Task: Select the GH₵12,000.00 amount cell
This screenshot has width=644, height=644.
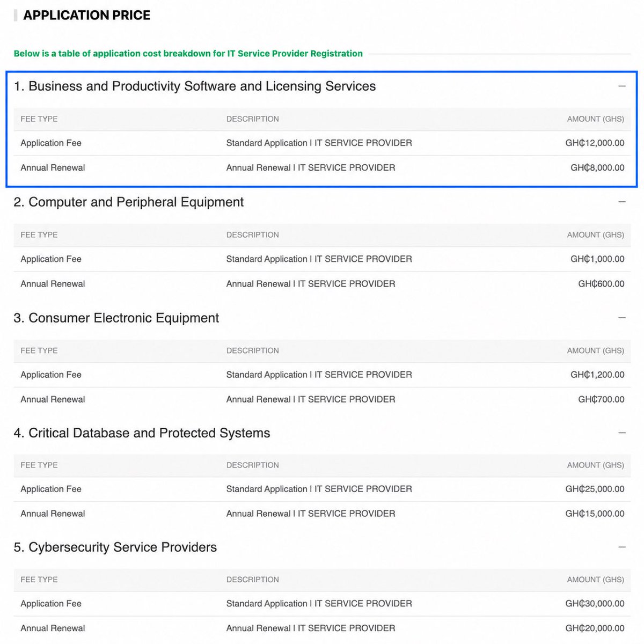Action: coord(595,143)
